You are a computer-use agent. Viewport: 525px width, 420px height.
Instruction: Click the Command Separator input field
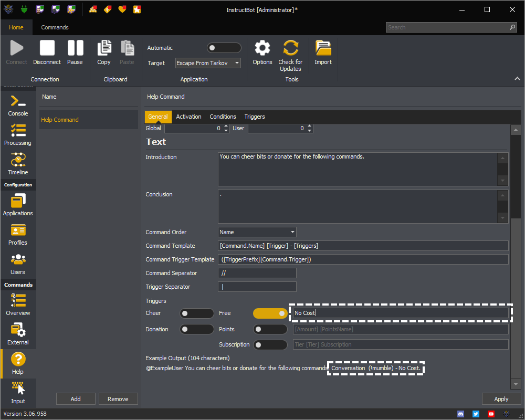click(257, 273)
